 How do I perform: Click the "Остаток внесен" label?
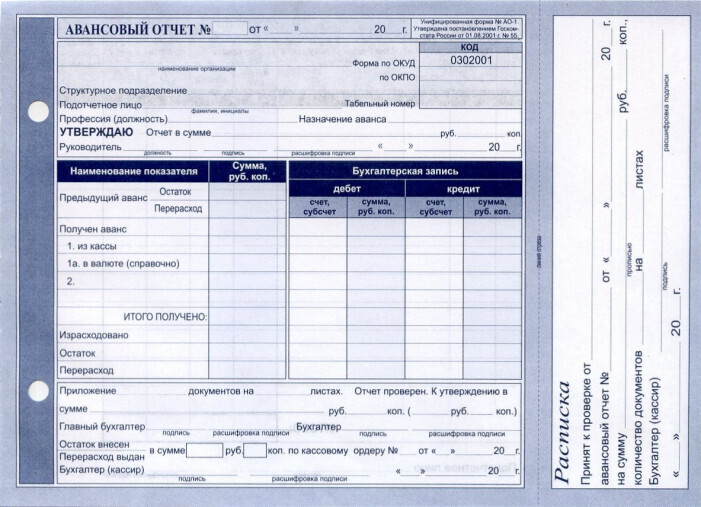point(94,445)
